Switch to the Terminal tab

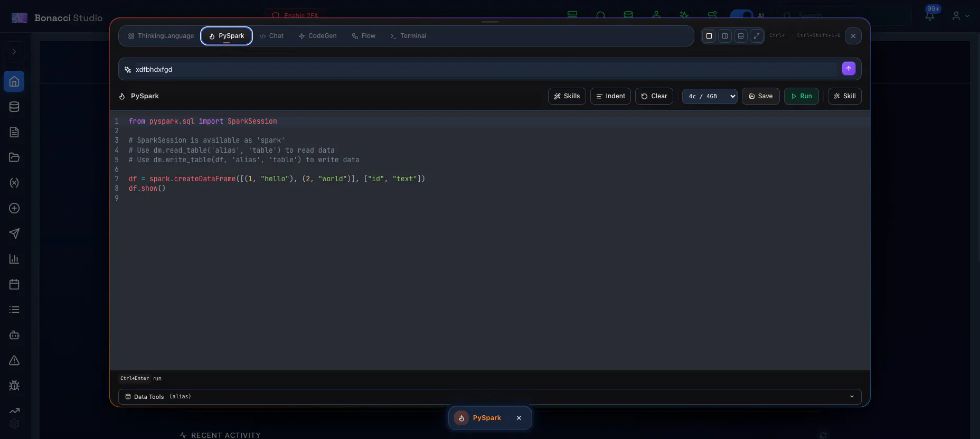pos(408,36)
